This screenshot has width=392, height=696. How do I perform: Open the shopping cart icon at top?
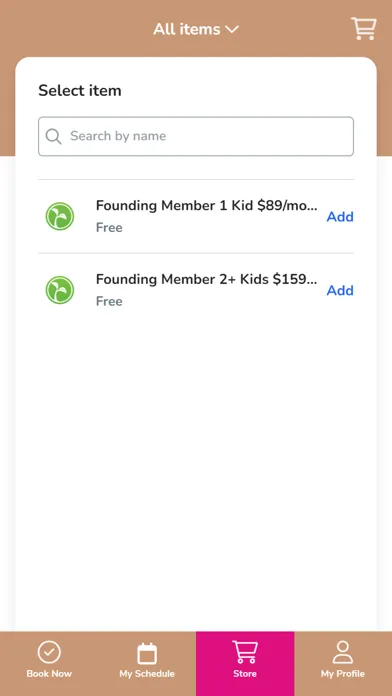click(364, 29)
